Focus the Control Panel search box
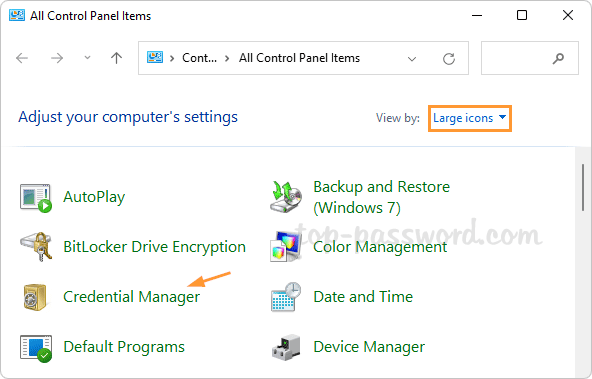Viewport: 592px width, 379px height. [x=530, y=58]
